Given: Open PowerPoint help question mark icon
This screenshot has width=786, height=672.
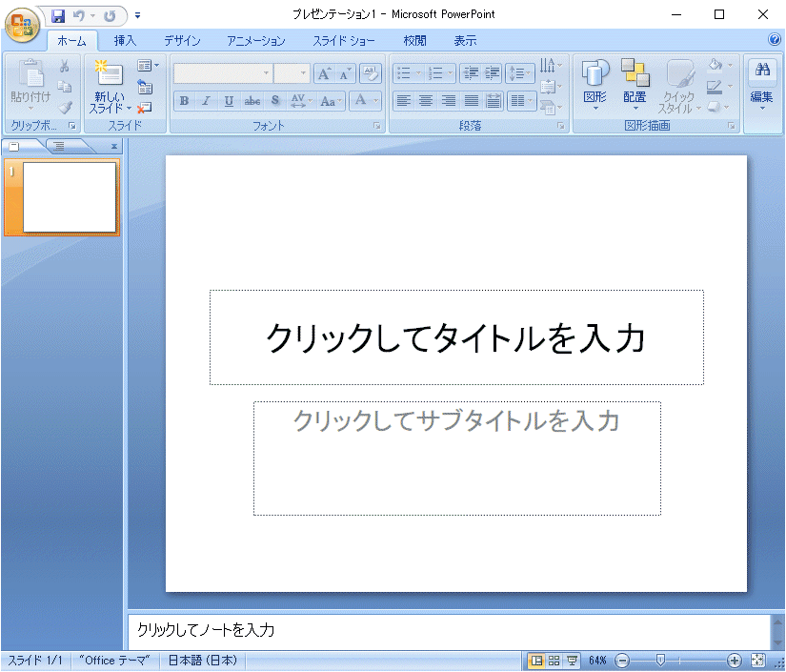Looking at the screenshot, I should pos(774,40).
